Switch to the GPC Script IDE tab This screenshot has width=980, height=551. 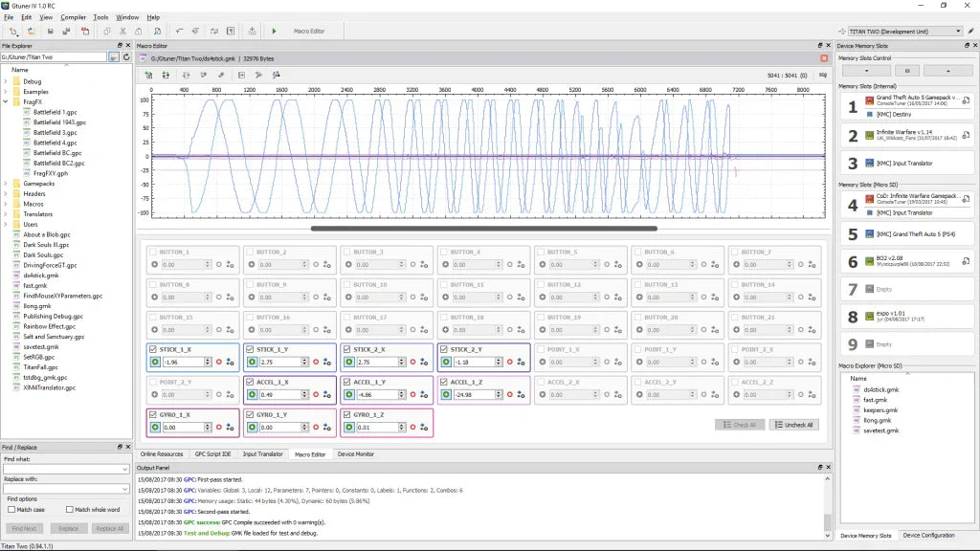(213, 454)
